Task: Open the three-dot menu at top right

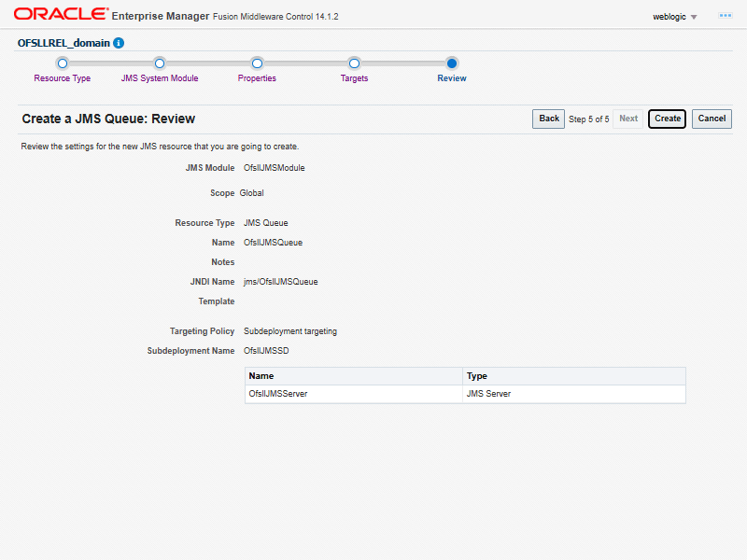Action: (x=726, y=16)
